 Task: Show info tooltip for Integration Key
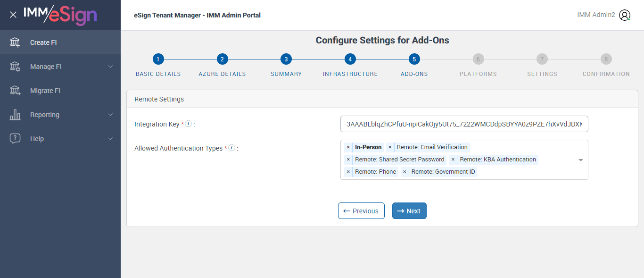(188, 124)
